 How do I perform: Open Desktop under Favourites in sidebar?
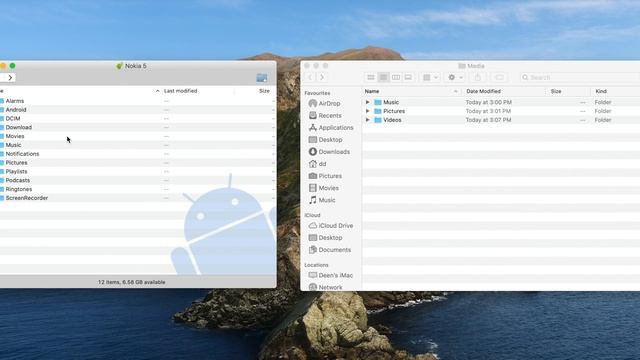pyautogui.click(x=325, y=140)
